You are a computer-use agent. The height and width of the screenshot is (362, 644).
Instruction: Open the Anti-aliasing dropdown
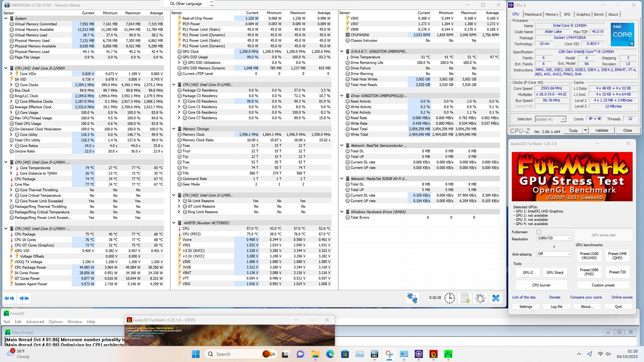pyautogui.click(x=554, y=254)
